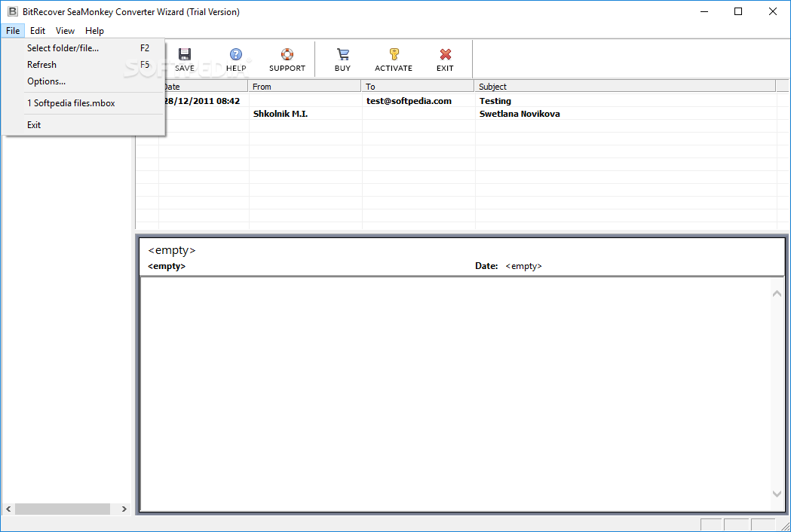Select the Swetlana Novikova subject cell

point(519,114)
